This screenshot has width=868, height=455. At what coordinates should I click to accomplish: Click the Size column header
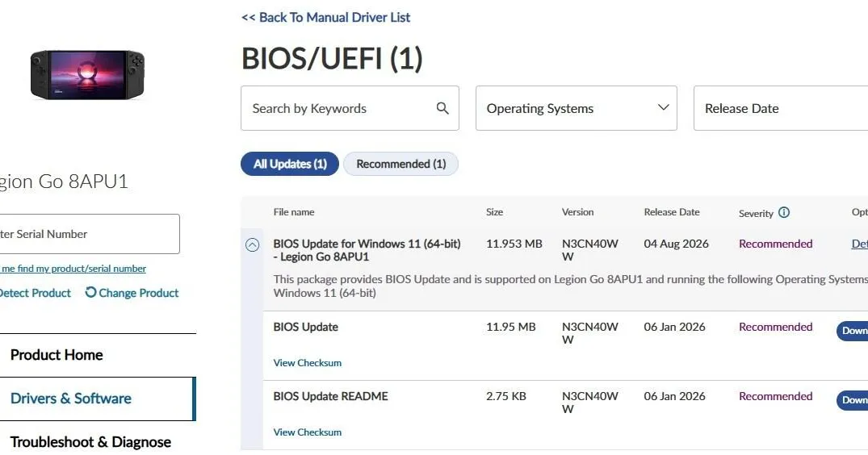pyautogui.click(x=494, y=212)
